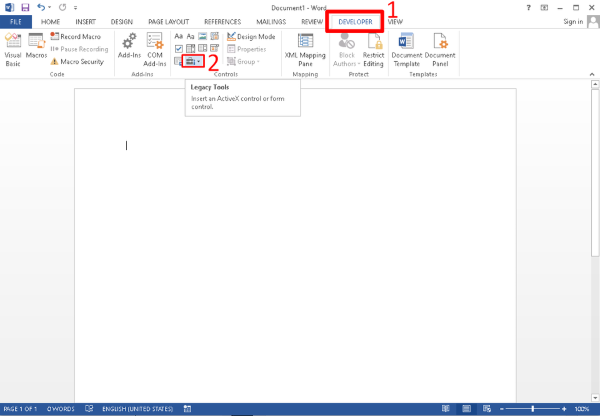
Task: Open the Document Panel
Action: 440,49
